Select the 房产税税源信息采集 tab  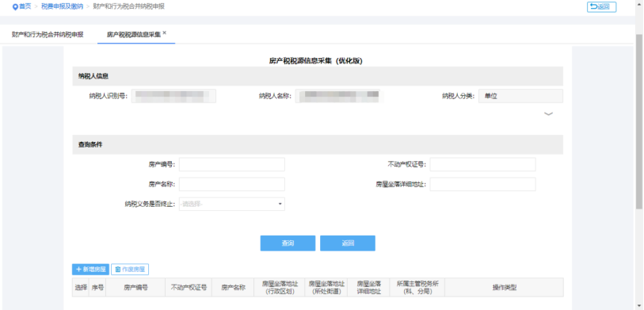pyautogui.click(x=134, y=35)
